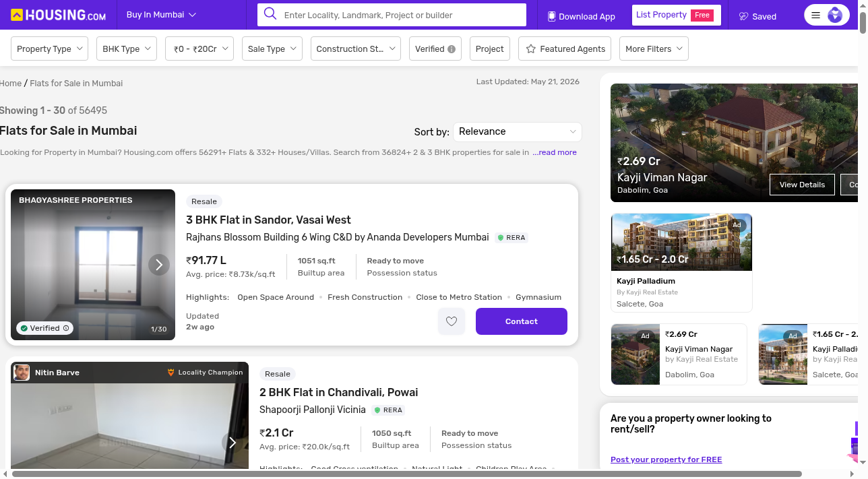Click the Housing.com logo

(x=58, y=15)
